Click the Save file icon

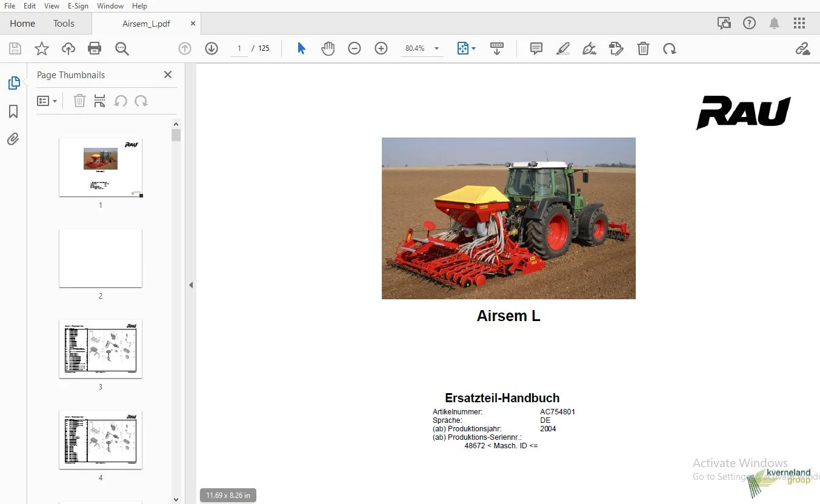click(x=15, y=48)
